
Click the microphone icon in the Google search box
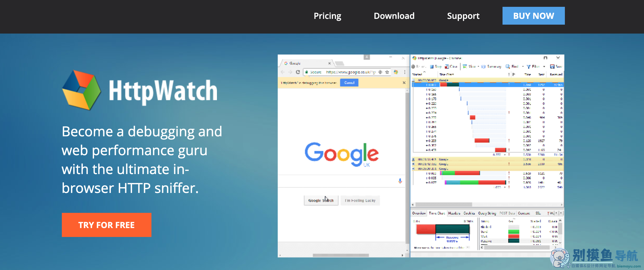tap(400, 181)
